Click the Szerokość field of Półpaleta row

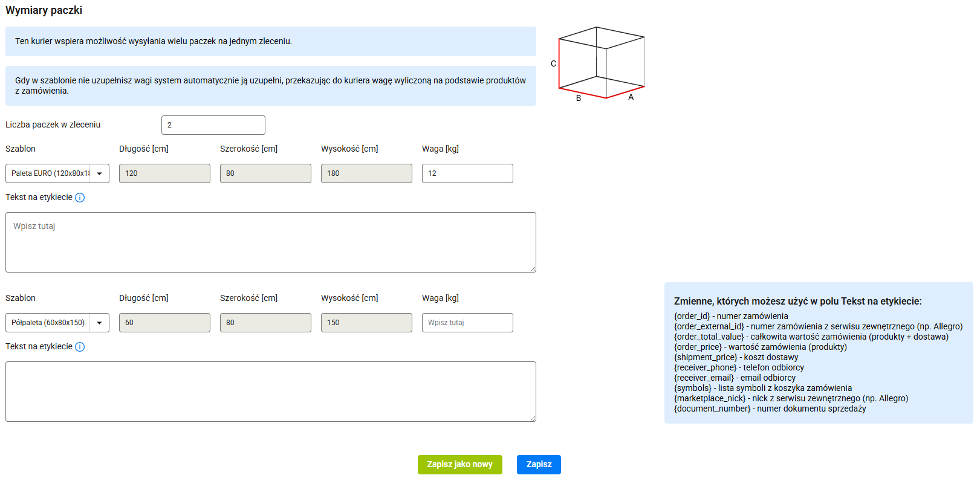pyautogui.click(x=265, y=323)
